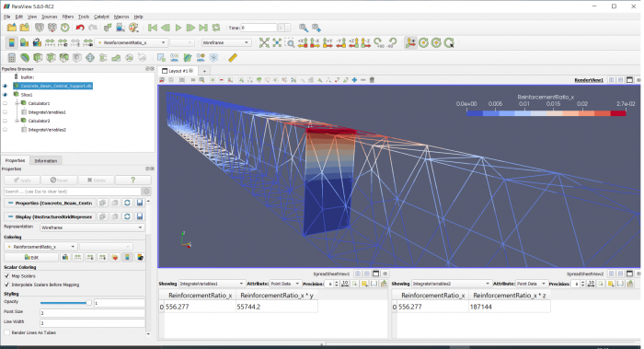Image resolution: width=644 pixels, height=349 pixels.
Task: Click the Play animation button
Action: click(178, 28)
